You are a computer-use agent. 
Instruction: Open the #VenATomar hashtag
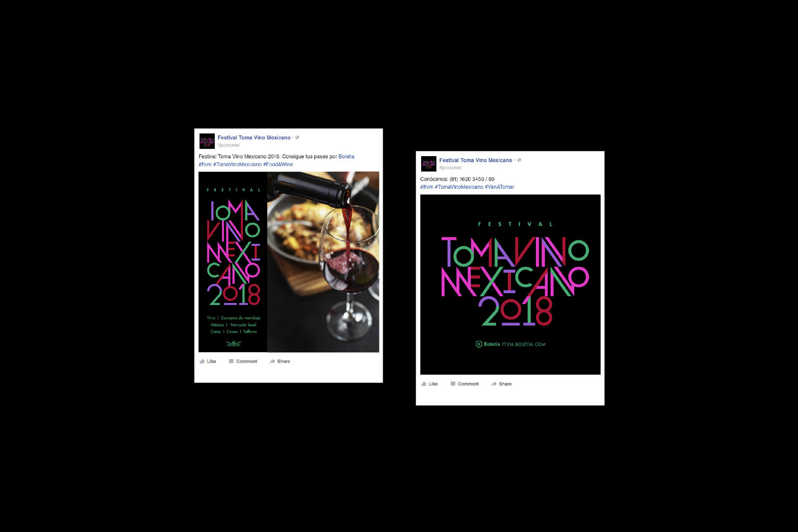499,187
